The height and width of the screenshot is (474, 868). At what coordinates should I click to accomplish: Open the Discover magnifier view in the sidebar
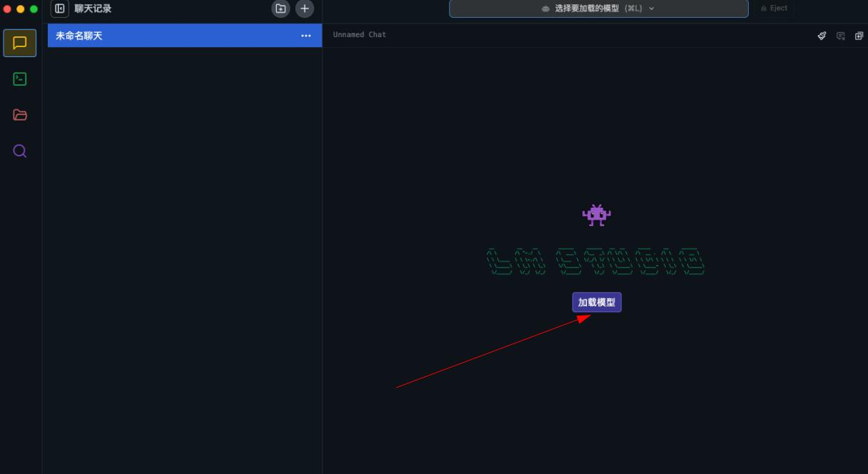point(20,151)
